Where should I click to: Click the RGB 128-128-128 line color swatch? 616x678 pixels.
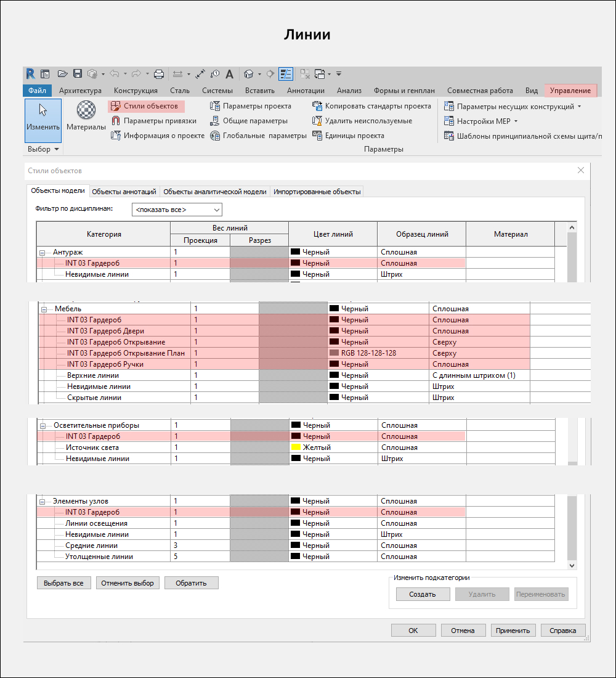tap(334, 353)
